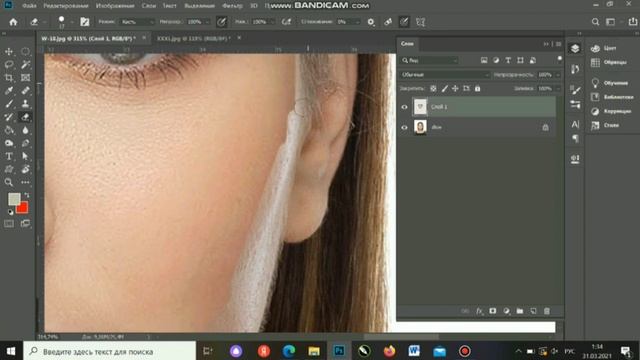
Task: Toggle lock transparent pixels for layer
Action: [x=433, y=88]
